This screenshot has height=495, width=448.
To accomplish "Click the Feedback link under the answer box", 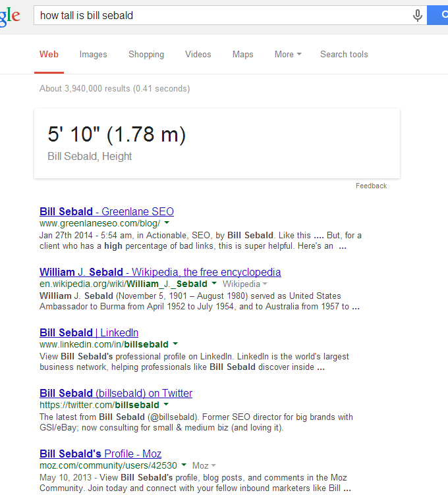I will (371, 186).
